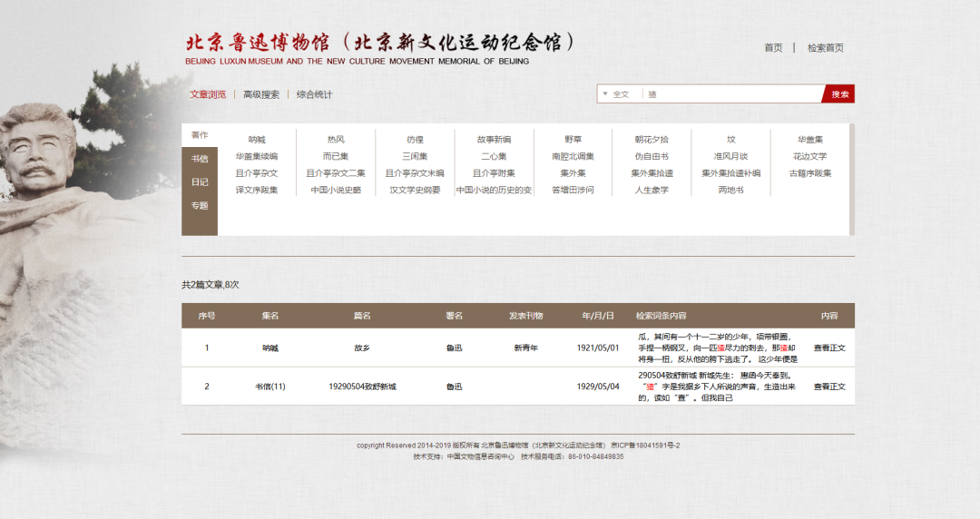Open 查看正文 for the 故乡 row

[829, 348]
